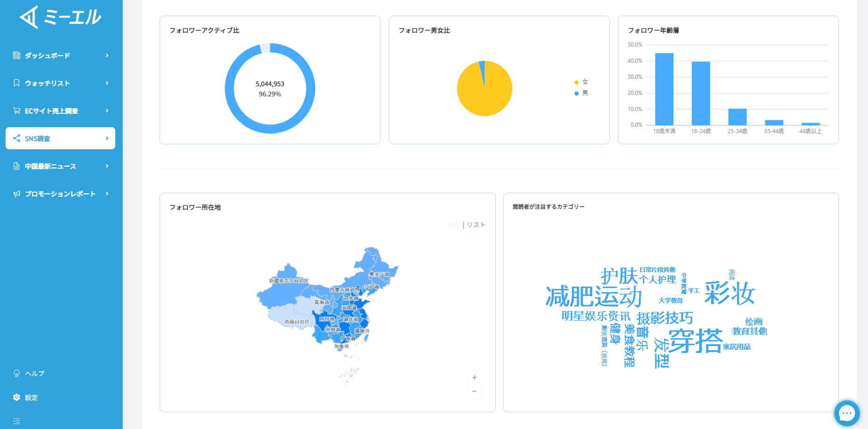Switch follower location view to 地図
The image size is (868, 429).
coord(454,225)
